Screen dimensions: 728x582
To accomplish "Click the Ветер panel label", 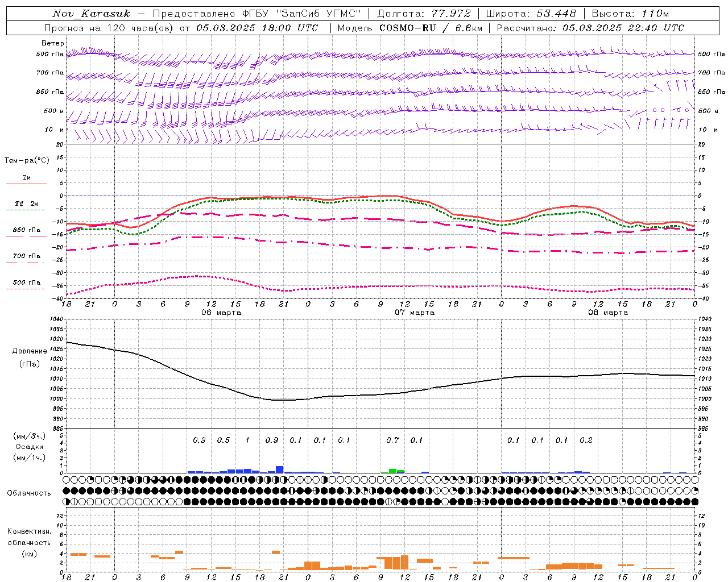I will (x=53, y=43).
